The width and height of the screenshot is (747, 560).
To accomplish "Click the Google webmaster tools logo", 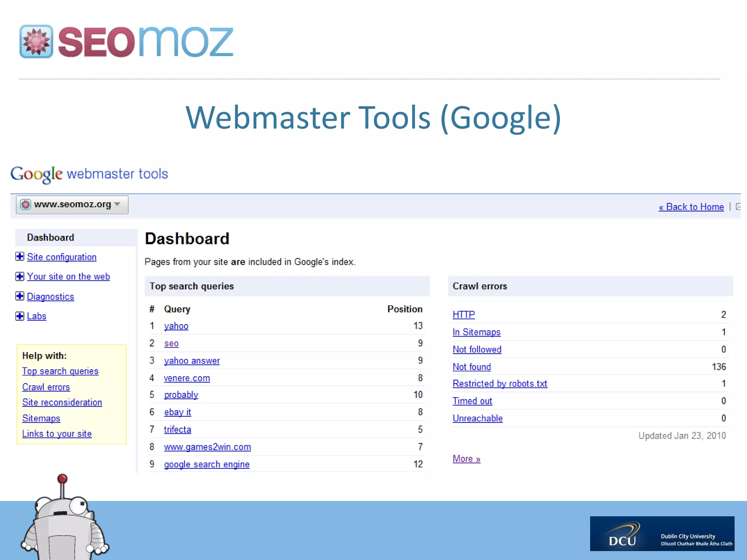I will [x=89, y=174].
